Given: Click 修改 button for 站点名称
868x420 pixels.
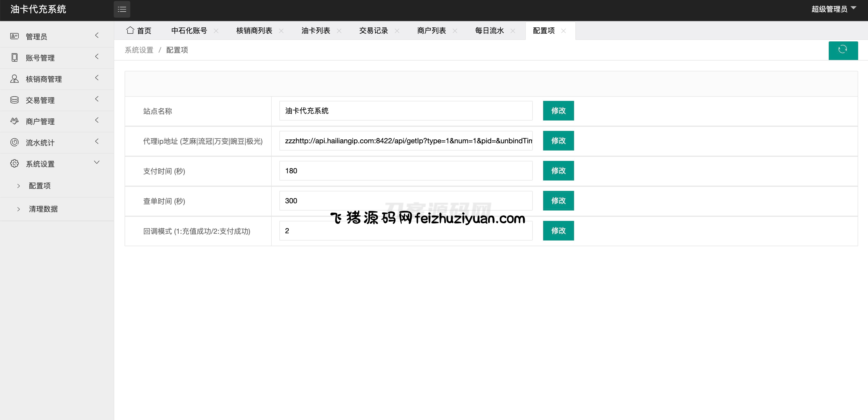Looking at the screenshot, I should coord(558,111).
